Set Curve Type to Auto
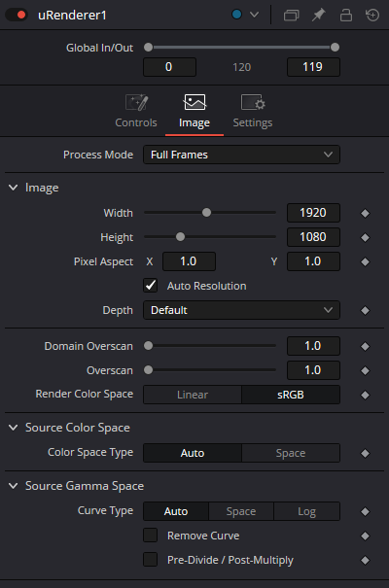 176,511
